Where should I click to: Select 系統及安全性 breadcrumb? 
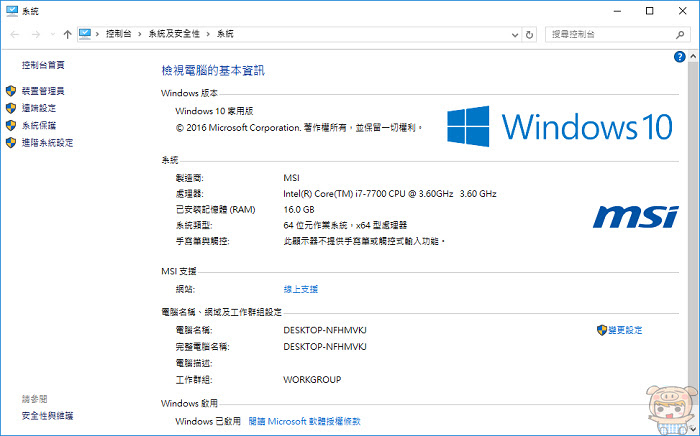click(174, 34)
